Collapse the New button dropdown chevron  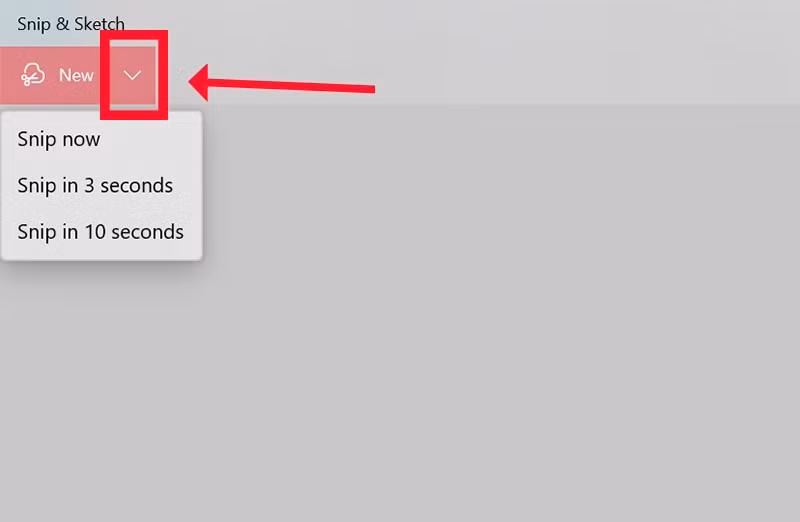point(132,76)
